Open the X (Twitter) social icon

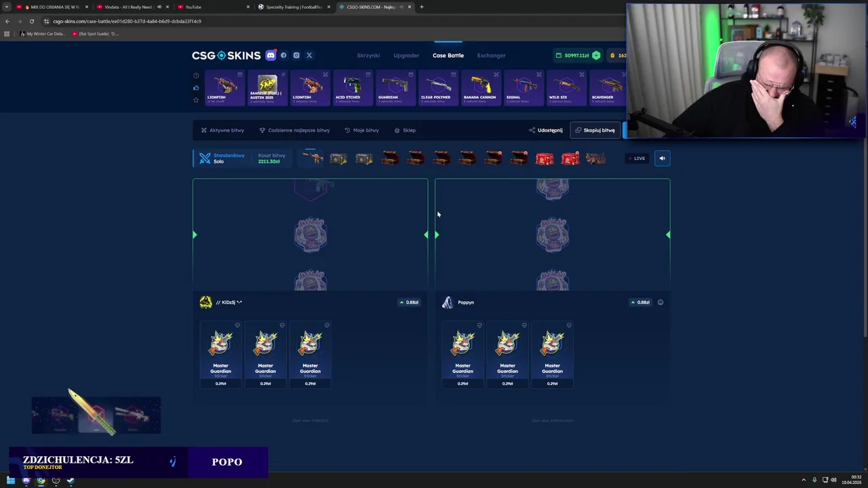click(x=309, y=55)
